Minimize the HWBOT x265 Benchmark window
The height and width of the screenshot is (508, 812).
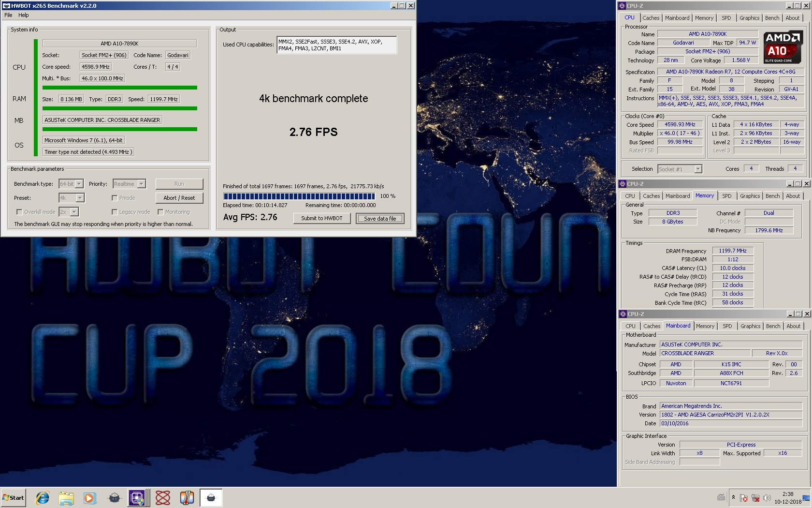(394, 6)
